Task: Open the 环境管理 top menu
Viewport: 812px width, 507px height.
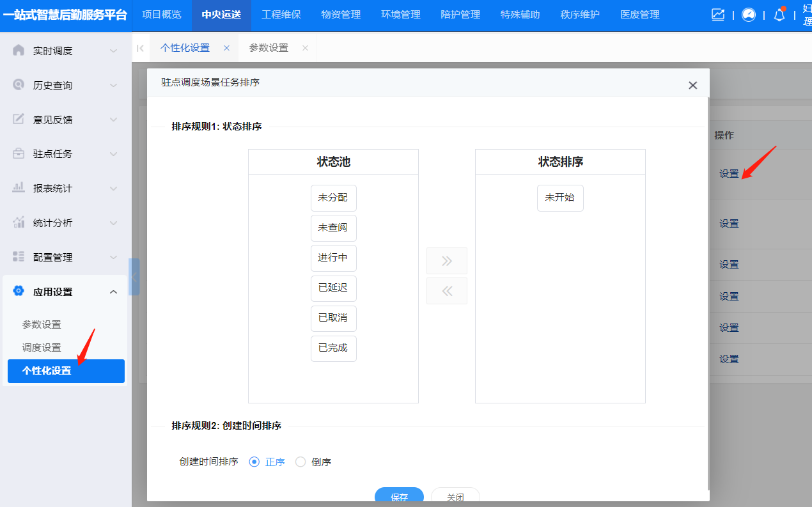Action: coord(401,15)
